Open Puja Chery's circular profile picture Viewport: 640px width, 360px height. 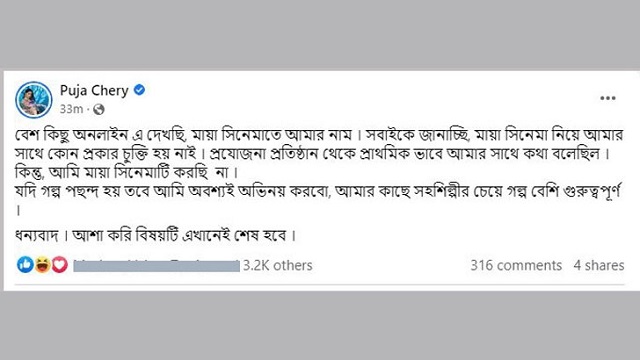[34, 100]
